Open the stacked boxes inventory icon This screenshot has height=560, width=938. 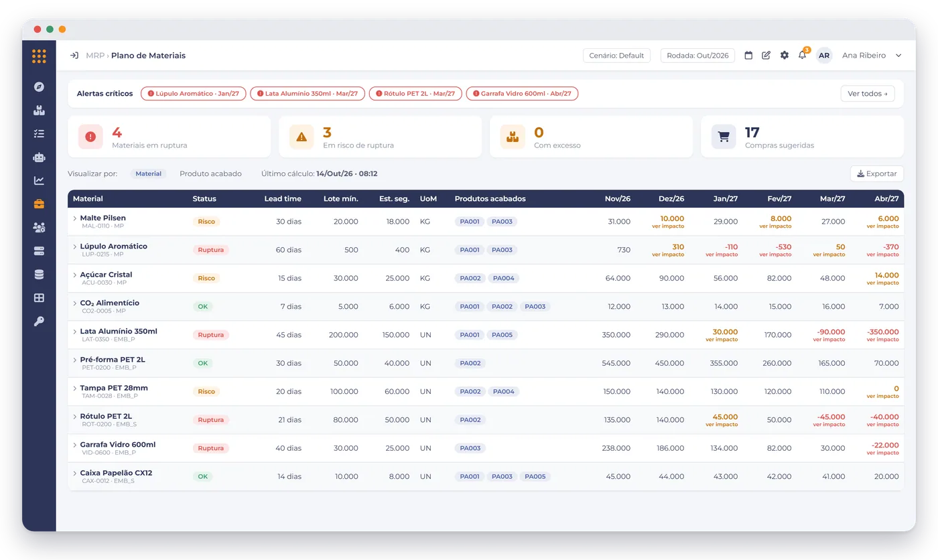pyautogui.click(x=39, y=111)
